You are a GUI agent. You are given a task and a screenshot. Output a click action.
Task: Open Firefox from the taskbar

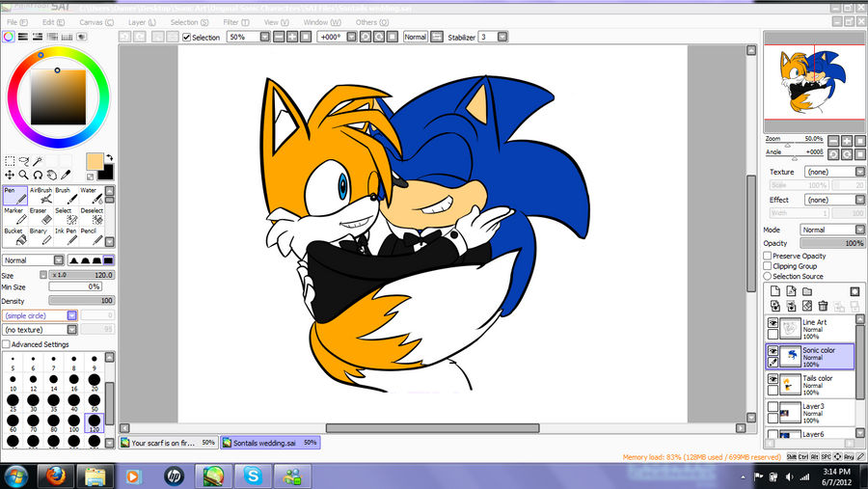(x=55, y=476)
